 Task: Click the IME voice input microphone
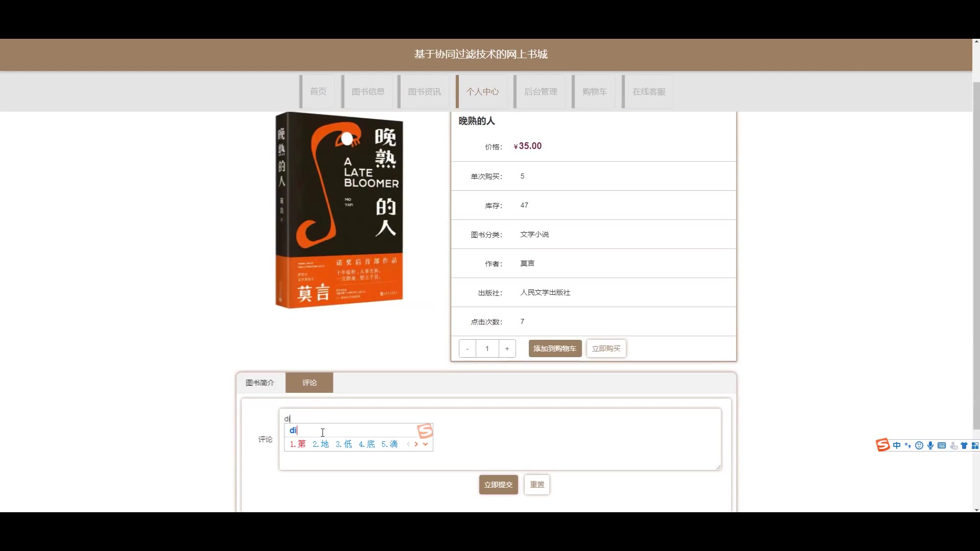(x=930, y=445)
